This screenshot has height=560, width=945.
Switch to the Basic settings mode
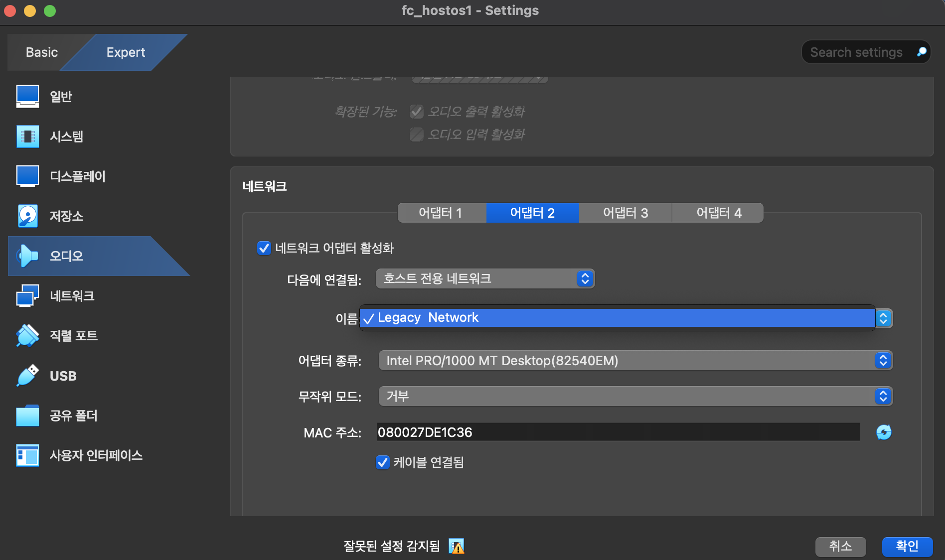(x=42, y=52)
